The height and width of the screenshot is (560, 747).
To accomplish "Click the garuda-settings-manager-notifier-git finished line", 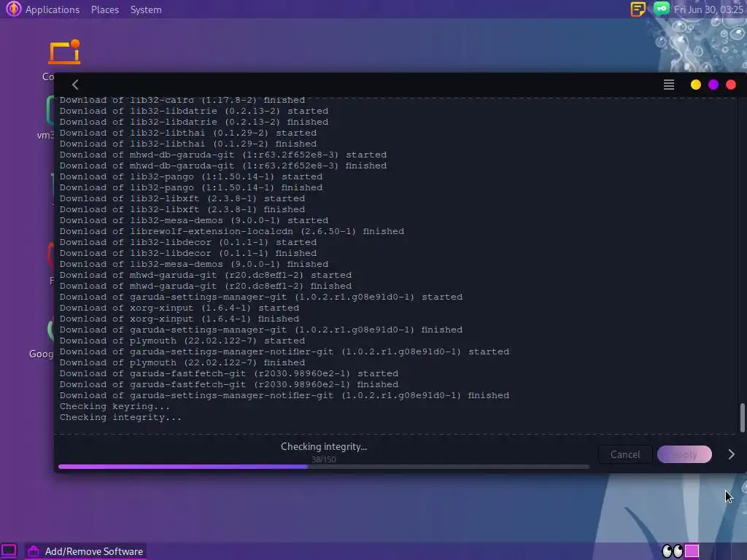I will click(x=285, y=395).
